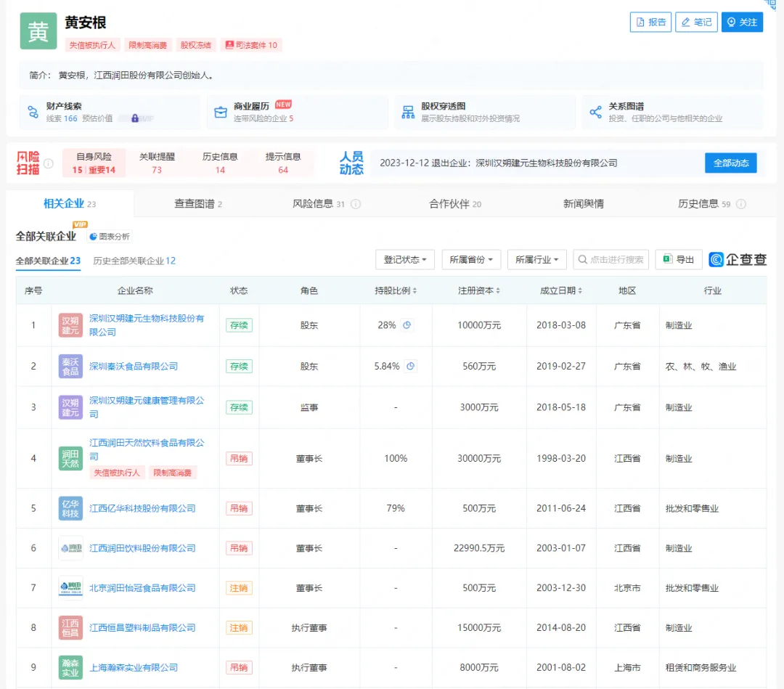Screen dimensions: 784x689
Task: Open 北京润田怡冠食品有限公司 link
Action: click(x=142, y=588)
